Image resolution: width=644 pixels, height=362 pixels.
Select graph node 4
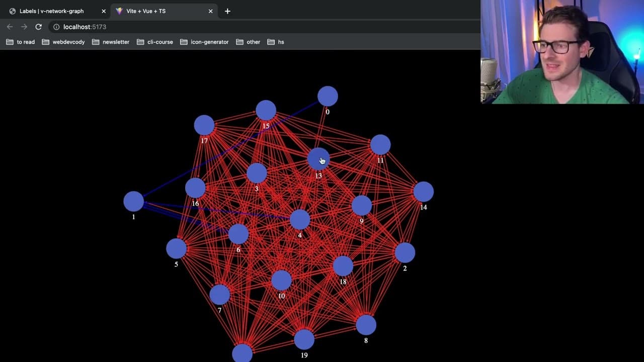pos(300,219)
